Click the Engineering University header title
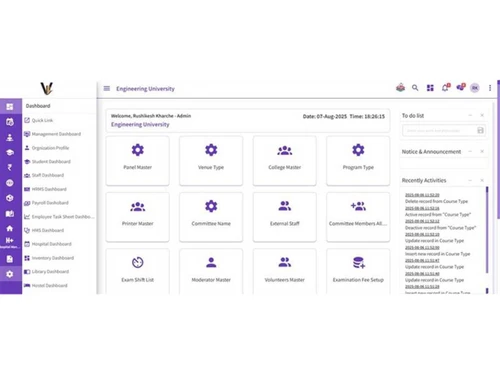Viewport: 500px width, 375px height. (x=145, y=89)
